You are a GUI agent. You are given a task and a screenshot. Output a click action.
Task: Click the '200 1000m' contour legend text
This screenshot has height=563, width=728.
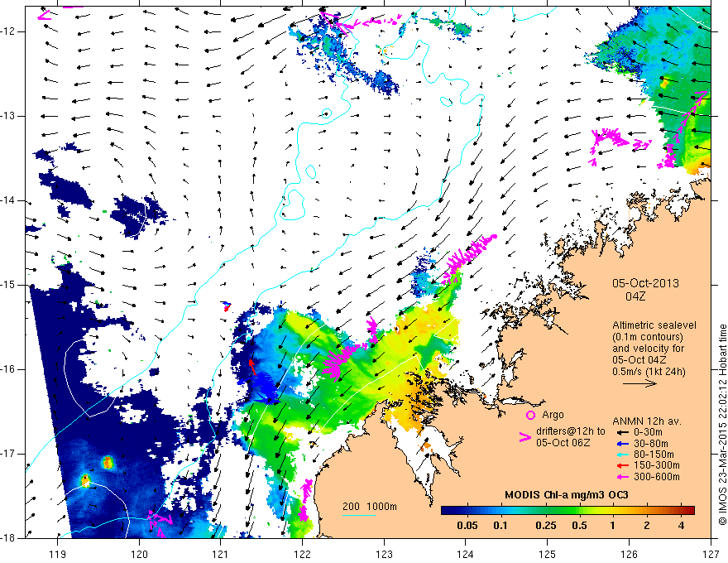370,507
